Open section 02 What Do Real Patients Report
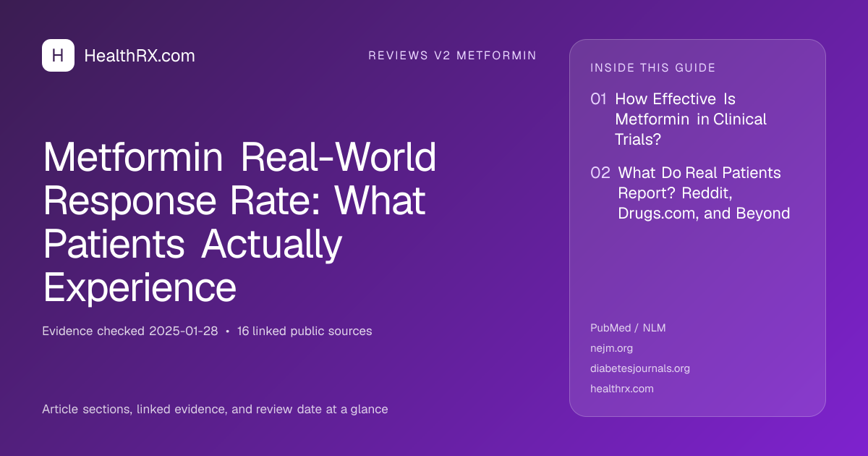 690,193
